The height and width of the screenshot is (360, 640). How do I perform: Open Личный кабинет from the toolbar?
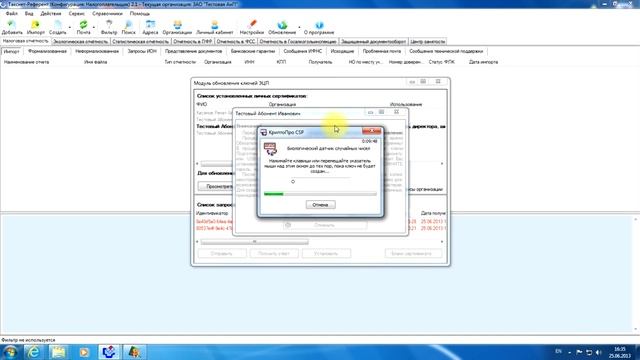coord(215,27)
